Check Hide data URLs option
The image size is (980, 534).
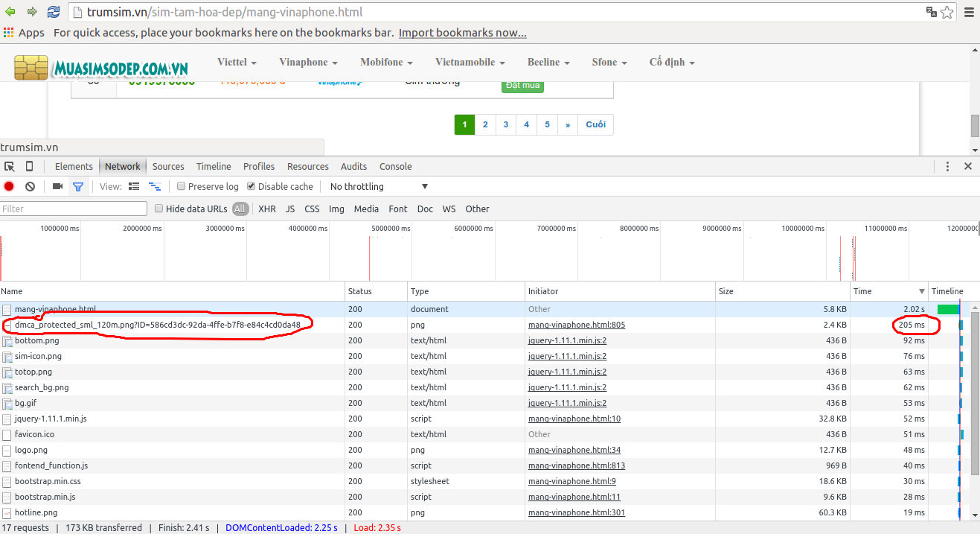[x=158, y=209]
